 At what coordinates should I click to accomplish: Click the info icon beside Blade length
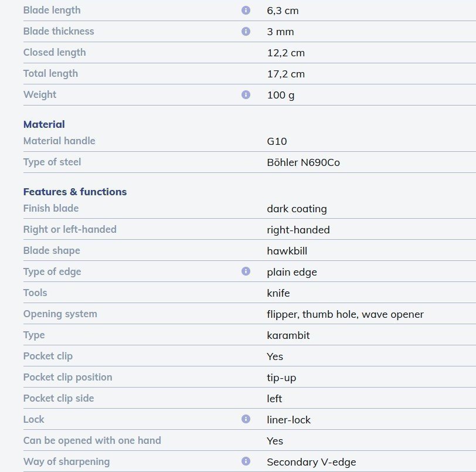(246, 11)
